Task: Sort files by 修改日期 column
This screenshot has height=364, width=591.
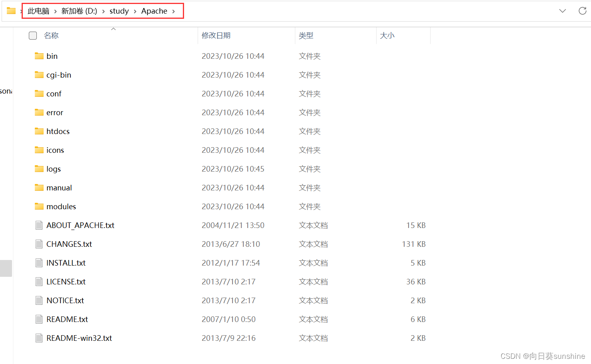Action: 216,36
